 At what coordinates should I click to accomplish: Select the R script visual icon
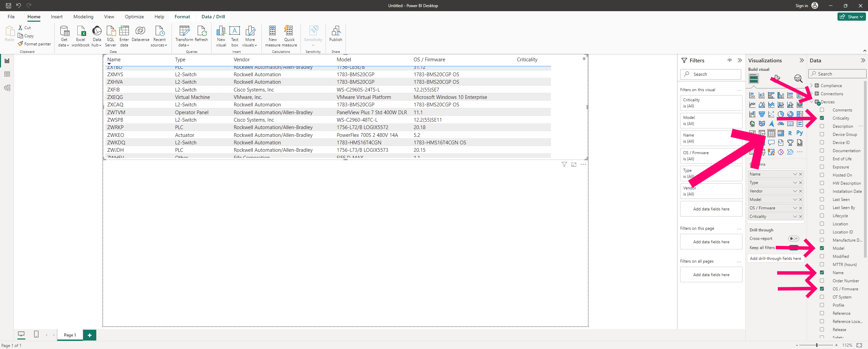click(x=790, y=133)
